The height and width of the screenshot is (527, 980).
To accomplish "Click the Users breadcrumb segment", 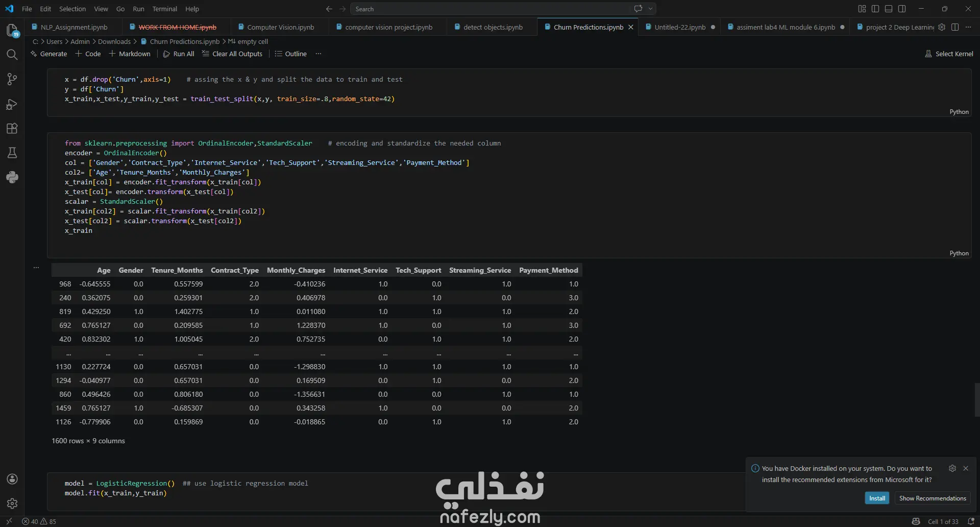I will [x=54, y=41].
